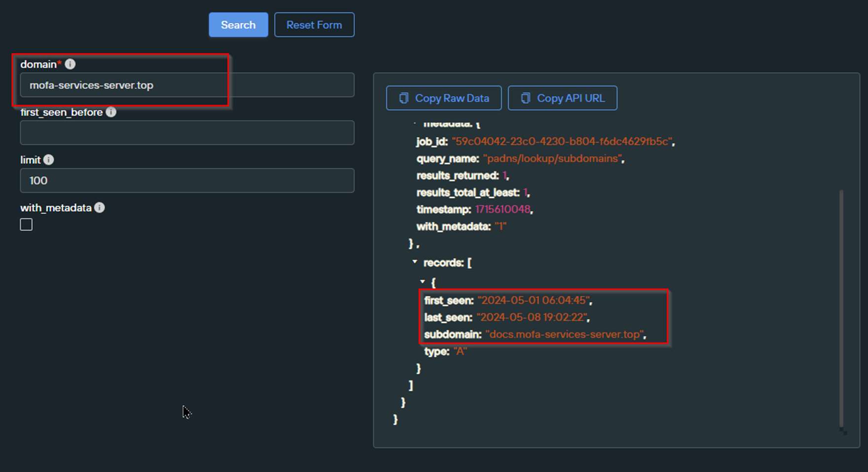The image size is (868, 472).
Task: Focus the limit field containing 100
Action: pyautogui.click(x=187, y=181)
